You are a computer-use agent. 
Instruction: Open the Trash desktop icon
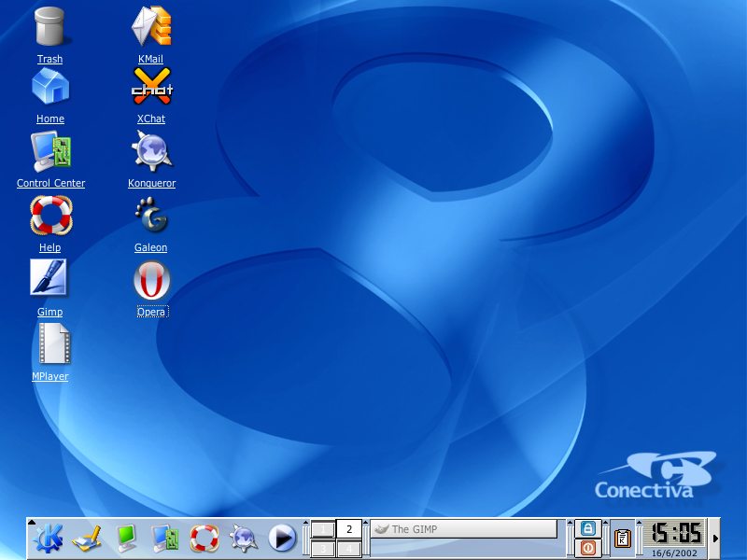49,27
